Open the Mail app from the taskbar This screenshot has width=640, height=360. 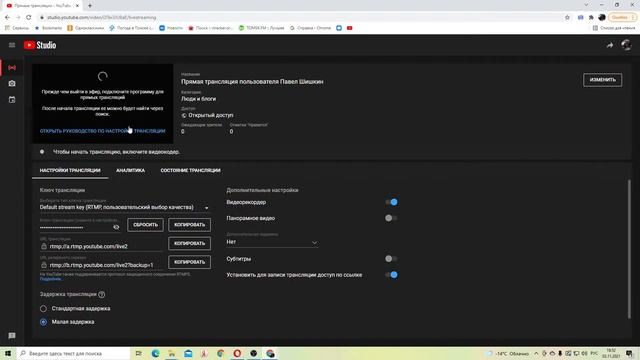[x=188, y=353]
